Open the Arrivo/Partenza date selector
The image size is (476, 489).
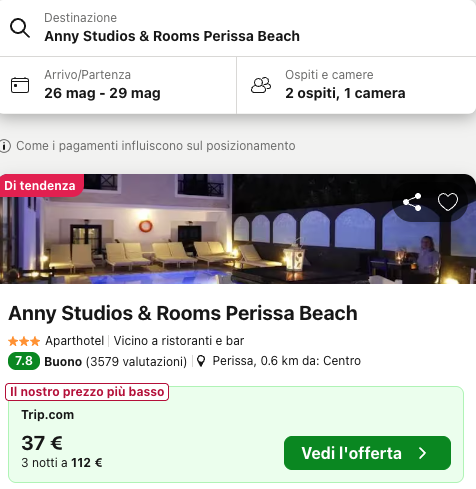(x=118, y=85)
